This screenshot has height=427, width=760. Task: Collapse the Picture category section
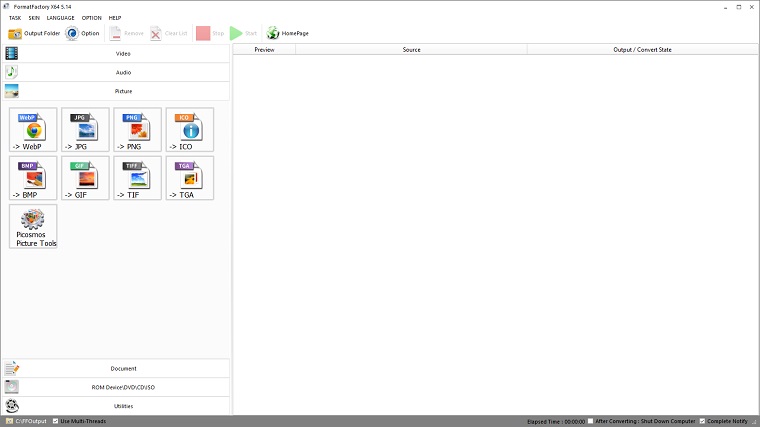pyautogui.click(x=116, y=91)
